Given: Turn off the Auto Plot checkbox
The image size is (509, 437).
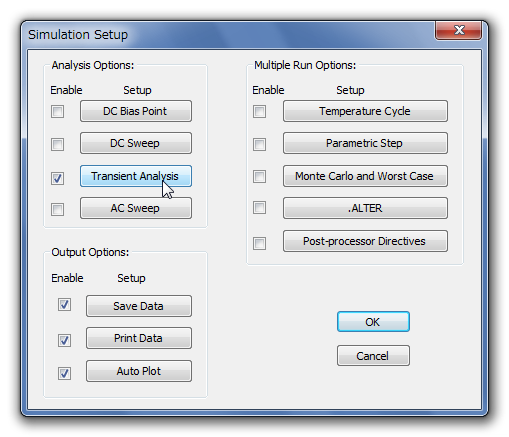Looking at the screenshot, I should (x=64, y=373).
